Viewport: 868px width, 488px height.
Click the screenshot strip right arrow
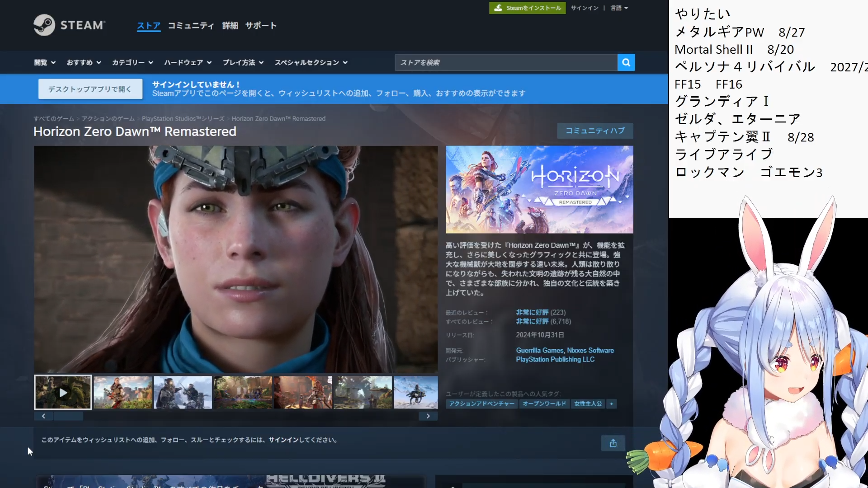(428, 416)
